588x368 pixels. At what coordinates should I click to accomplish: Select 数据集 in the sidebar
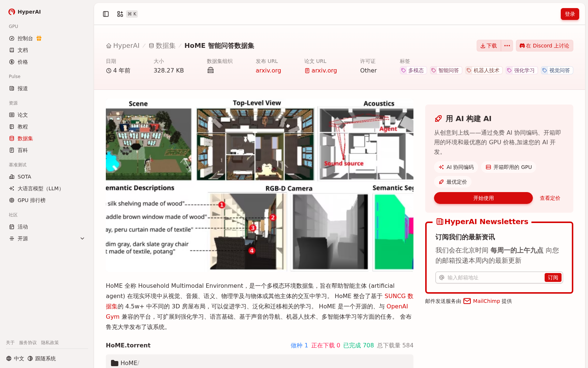coord(47,138)
